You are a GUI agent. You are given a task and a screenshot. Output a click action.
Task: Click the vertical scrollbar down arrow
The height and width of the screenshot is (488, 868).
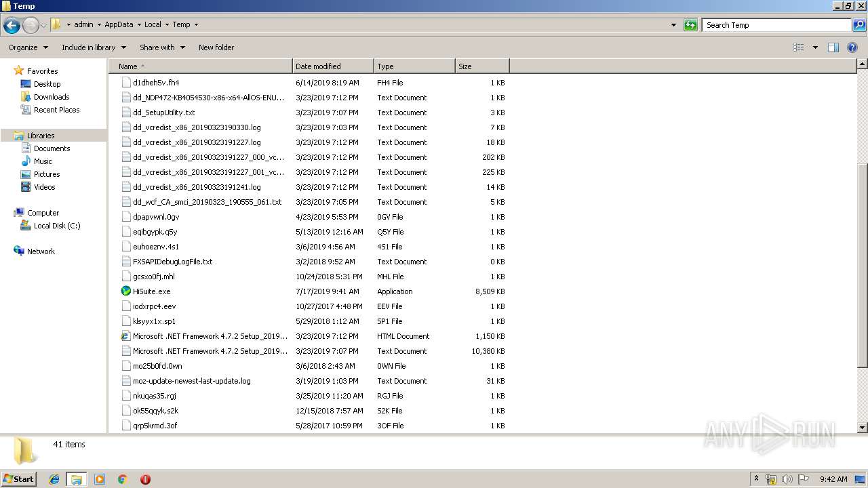[862, 428]
